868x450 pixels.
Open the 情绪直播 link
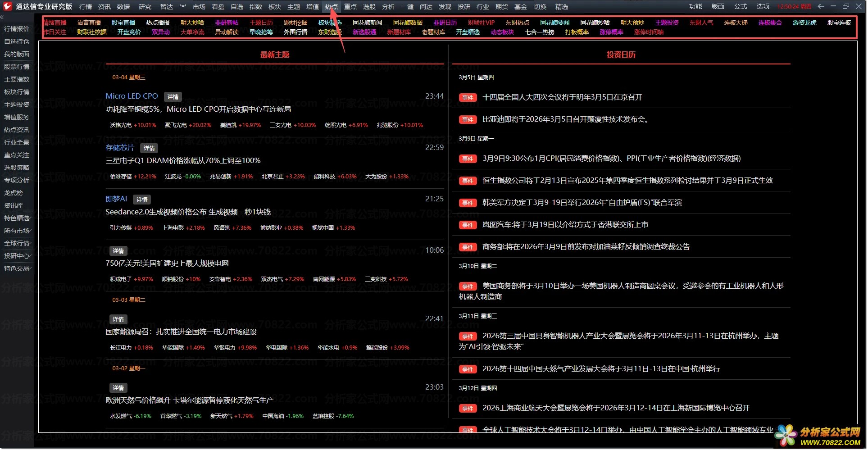click(55, 23)
